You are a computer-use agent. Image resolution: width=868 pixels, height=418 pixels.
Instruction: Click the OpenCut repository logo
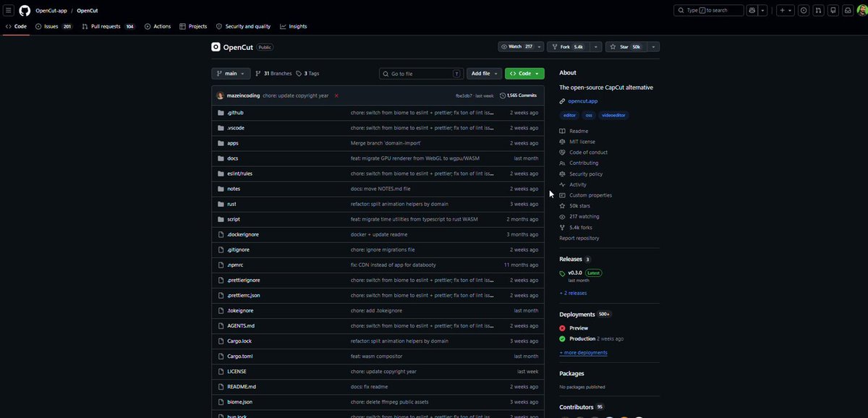pos(216,47)
